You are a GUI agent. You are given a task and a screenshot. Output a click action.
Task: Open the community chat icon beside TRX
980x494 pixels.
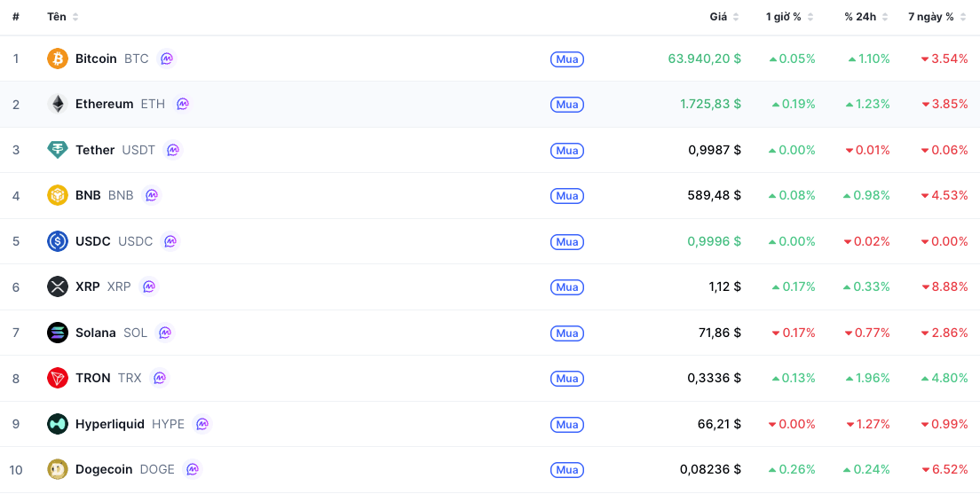[160, 378]
